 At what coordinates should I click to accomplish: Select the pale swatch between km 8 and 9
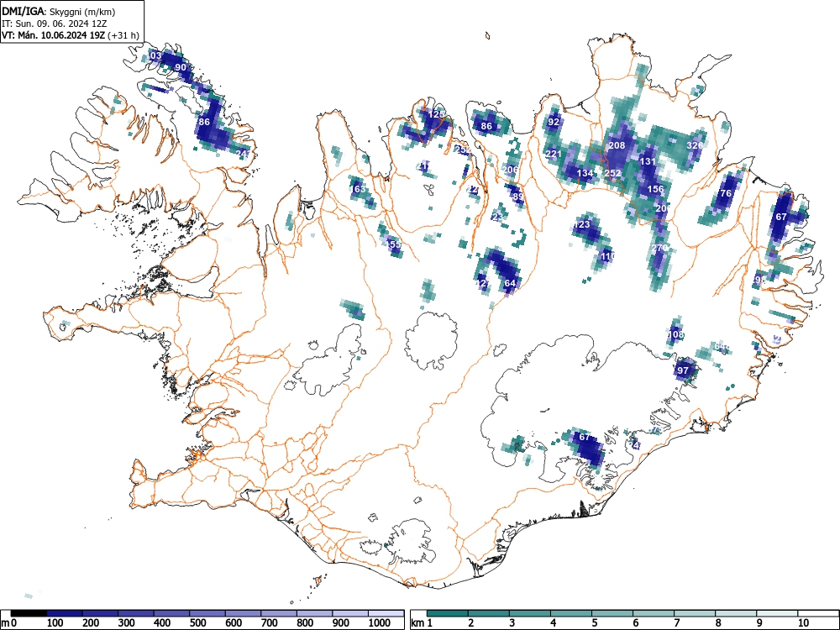736,613
